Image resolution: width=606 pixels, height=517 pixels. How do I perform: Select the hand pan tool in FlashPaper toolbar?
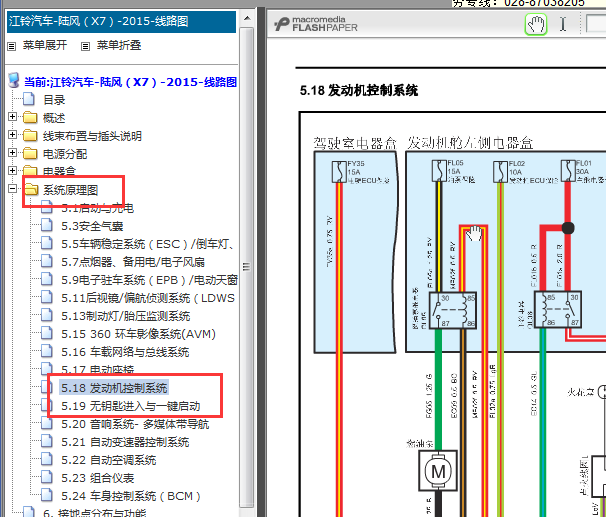[536, 24]
